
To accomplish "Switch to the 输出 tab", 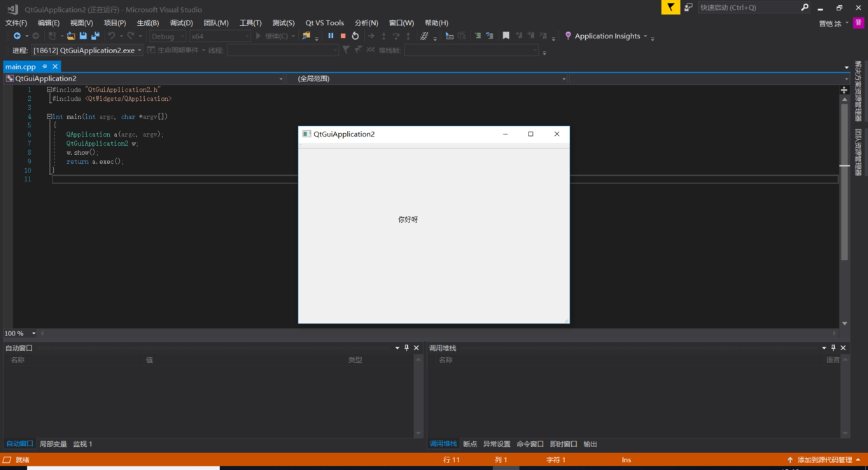I will coord(591,444).
